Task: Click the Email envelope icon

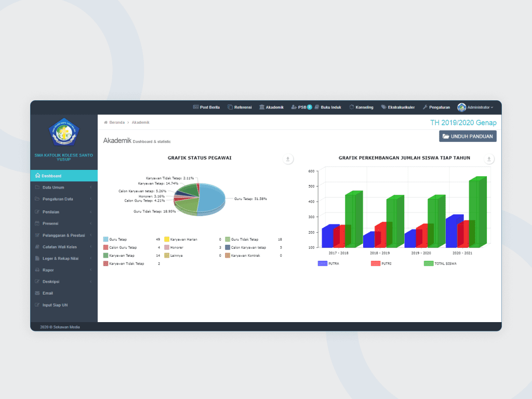Action: (x=37, y=293)
